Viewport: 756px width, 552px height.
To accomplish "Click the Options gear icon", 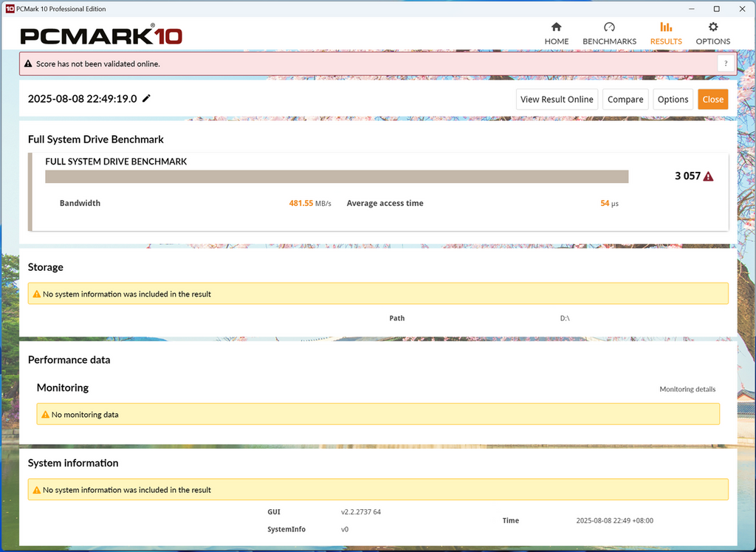I will (712, 27).
